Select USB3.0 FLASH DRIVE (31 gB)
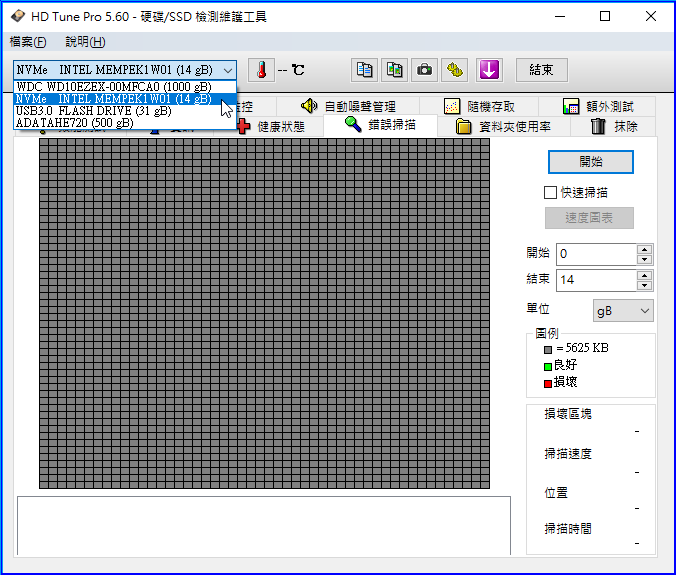Viewport: 676px width, 575px height. point(125,111)
